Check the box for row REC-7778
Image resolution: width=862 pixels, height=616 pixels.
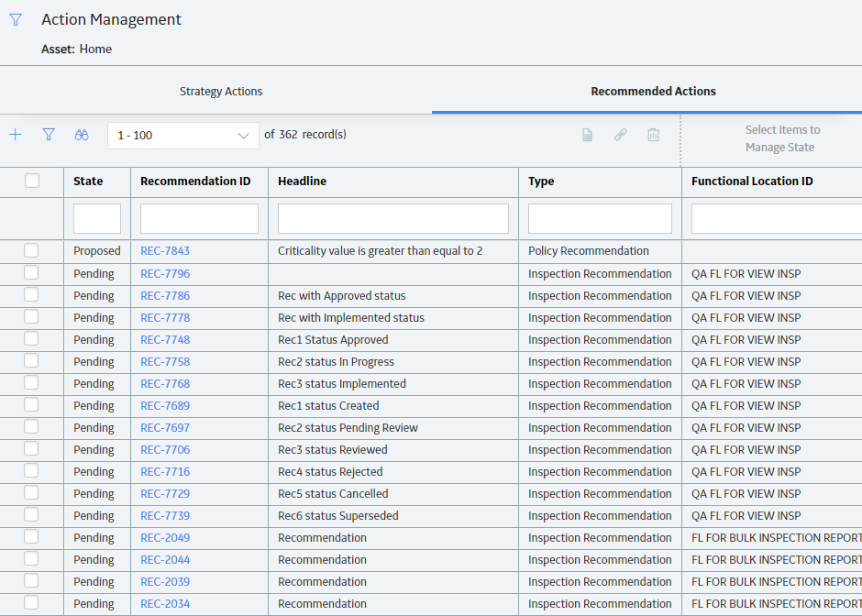(31, 316)
